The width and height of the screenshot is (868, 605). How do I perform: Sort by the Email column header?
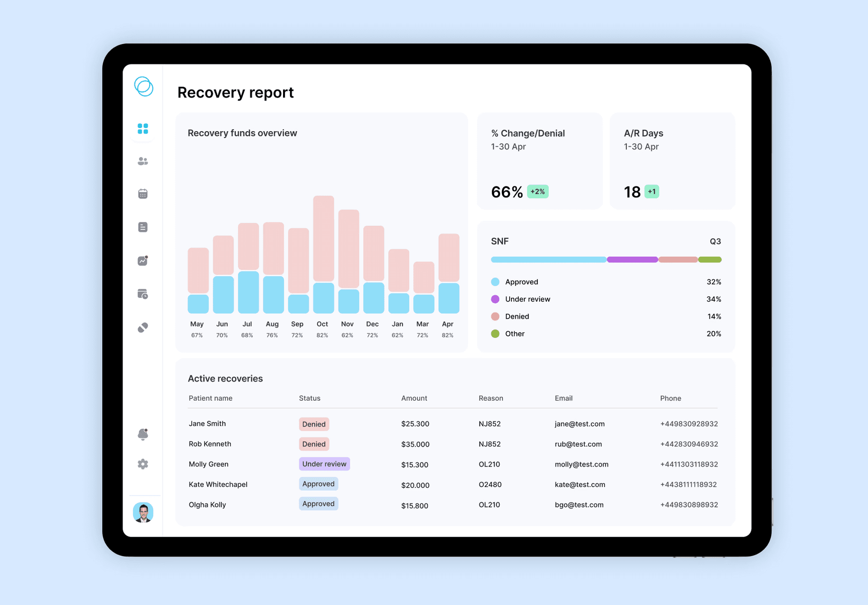(x=563, y=398)
